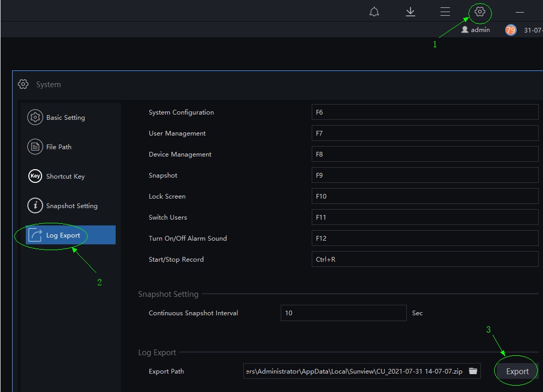Select the Shortcut Key section

[65, 177]
